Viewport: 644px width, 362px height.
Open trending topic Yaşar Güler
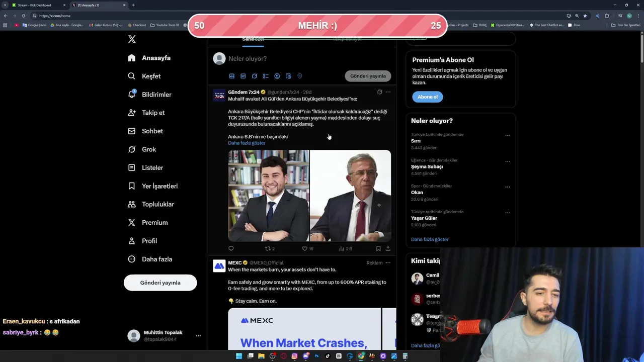[424, 218]
